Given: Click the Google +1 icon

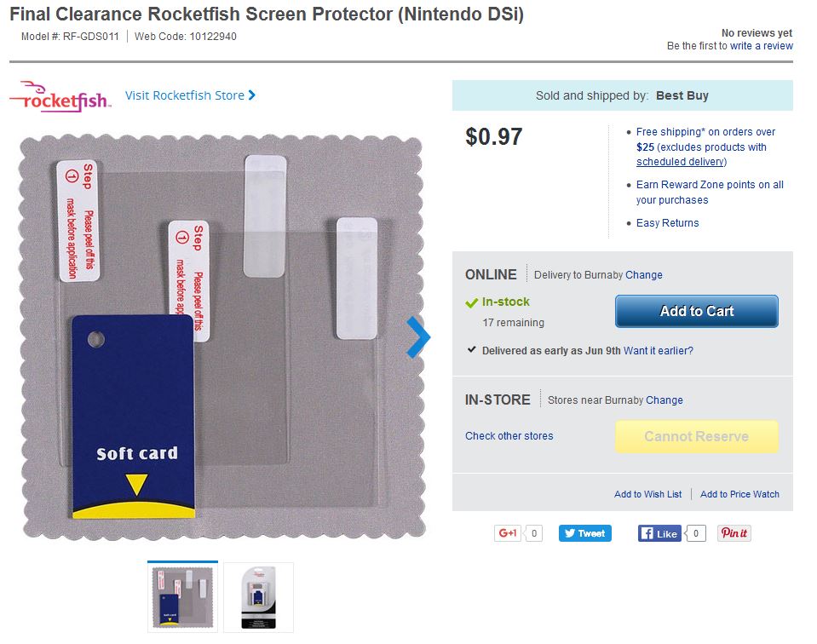Looking at the screenshot, I should (x=509, y=532).
